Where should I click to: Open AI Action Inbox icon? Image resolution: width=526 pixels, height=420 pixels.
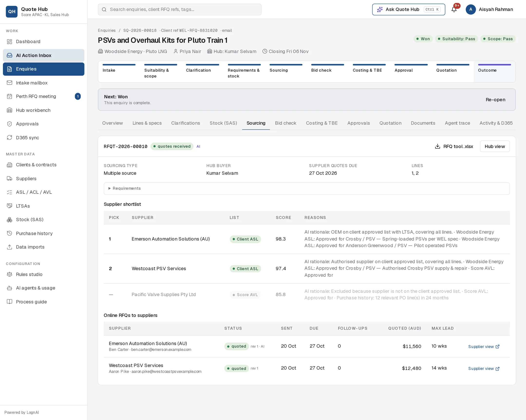point(9,55)
